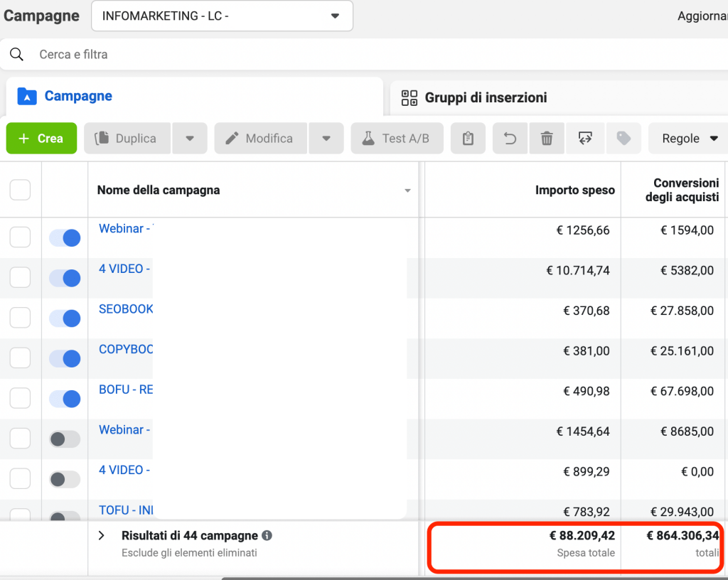Click the € 370,68 amount spent cell
This screenshot has width=728, height=580.
[587, 311]
